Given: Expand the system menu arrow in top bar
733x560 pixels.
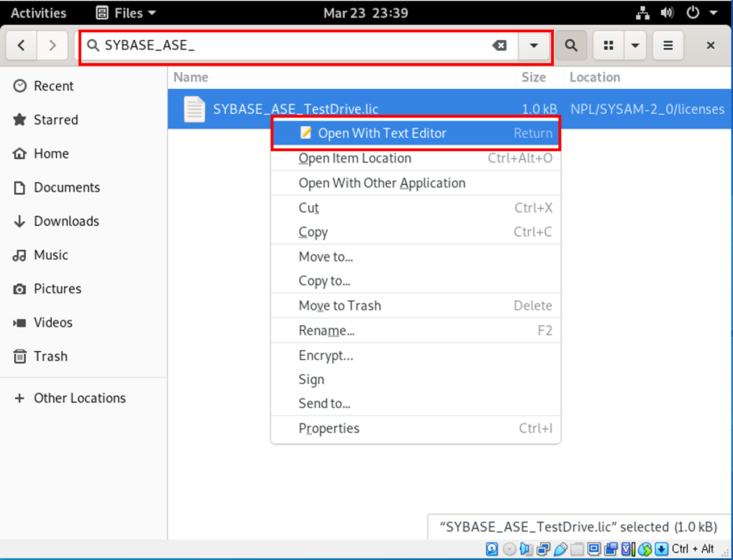Looking at the screenshot, I should pos(713,13).
